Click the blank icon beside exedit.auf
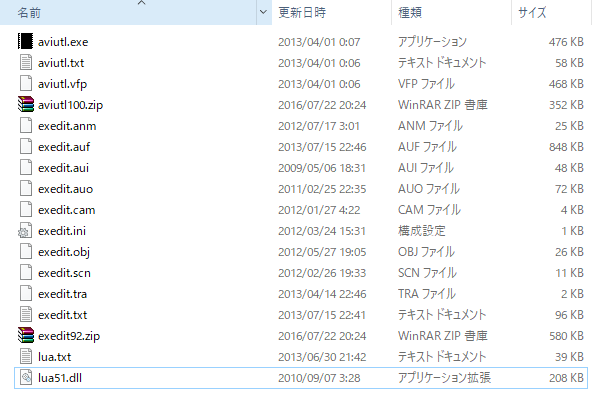The width and height of the screenshot is (599, 401). [x=26, y=146]
